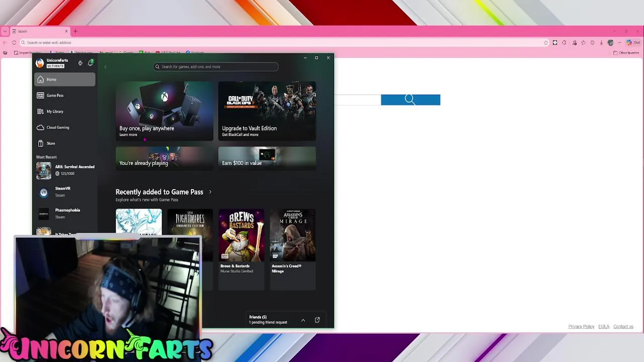The image size is (644, 362).
Task: Open You're already playing tile
Action: pyautogui.click(x=164, y=158)
